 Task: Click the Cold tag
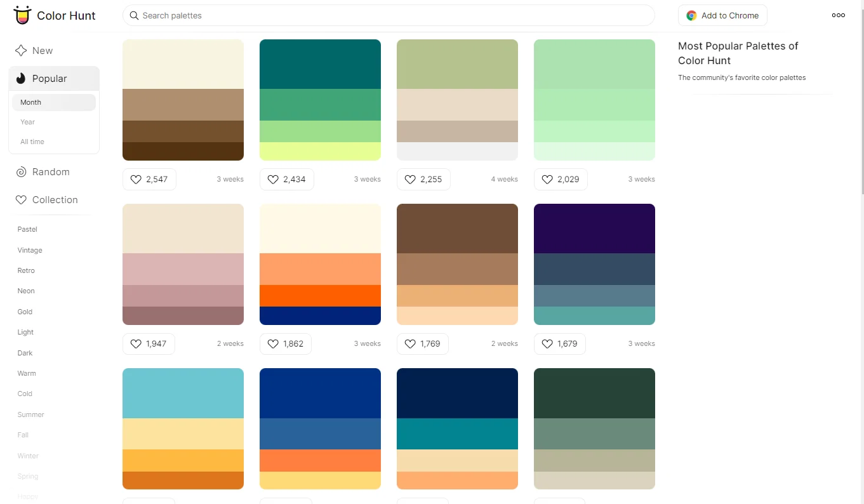coord(25,394)
